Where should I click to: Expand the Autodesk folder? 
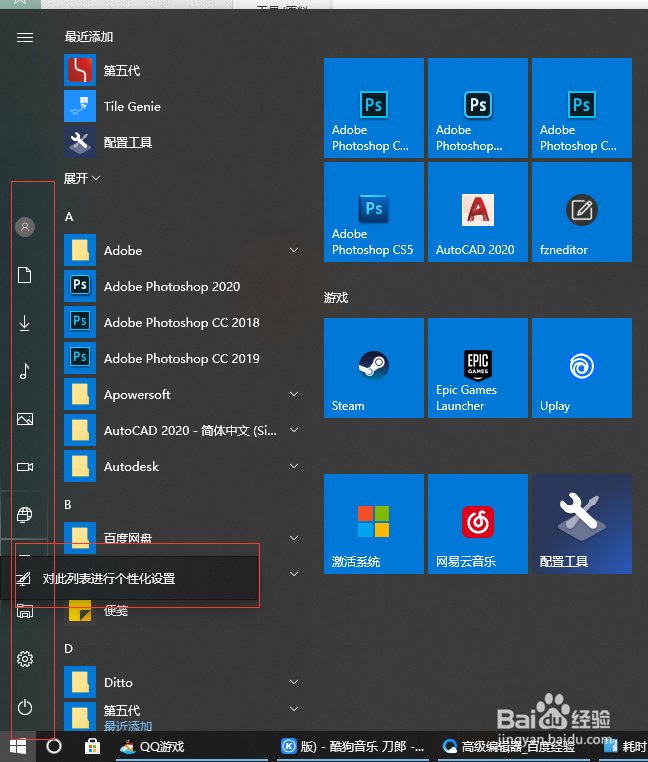[181, 466]
